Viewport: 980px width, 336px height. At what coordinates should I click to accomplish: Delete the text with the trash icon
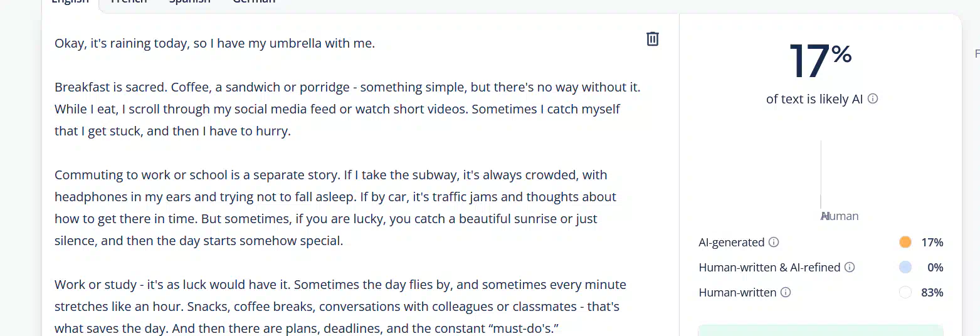point(653,39)
